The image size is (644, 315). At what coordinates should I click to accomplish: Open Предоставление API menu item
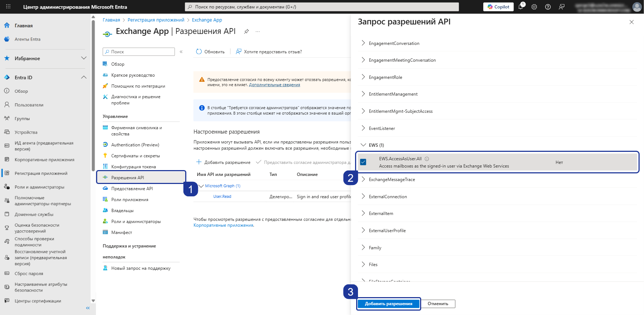pos(132,189)
